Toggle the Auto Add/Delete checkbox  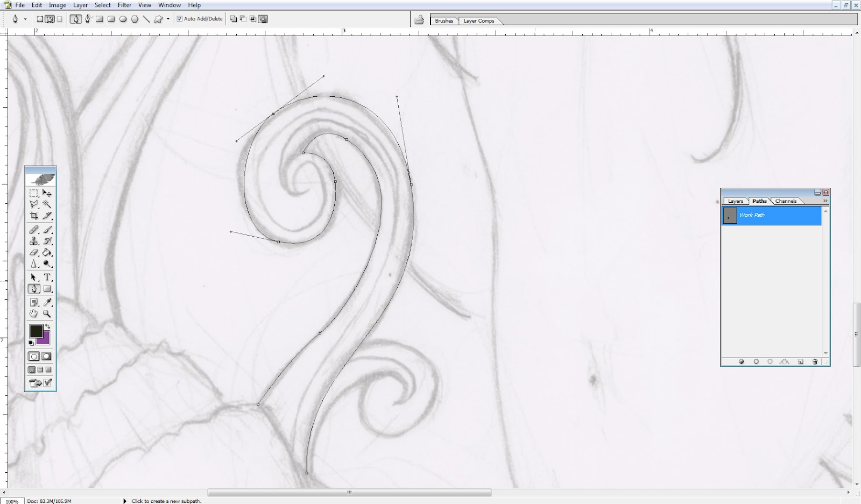(x=180, y=18)
